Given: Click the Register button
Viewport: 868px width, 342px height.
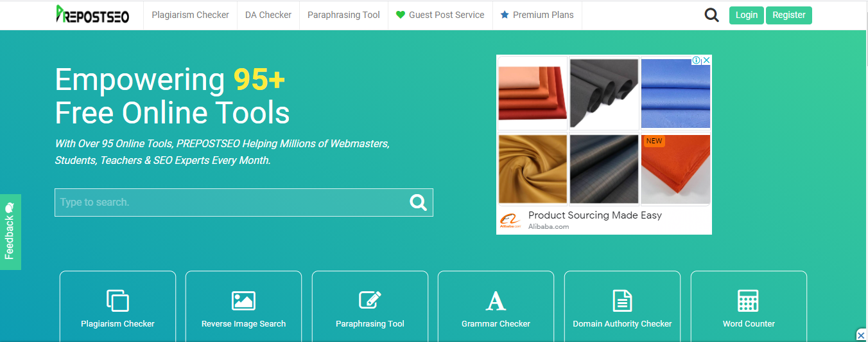Looking at the screenshot, I should pos(789,15).
